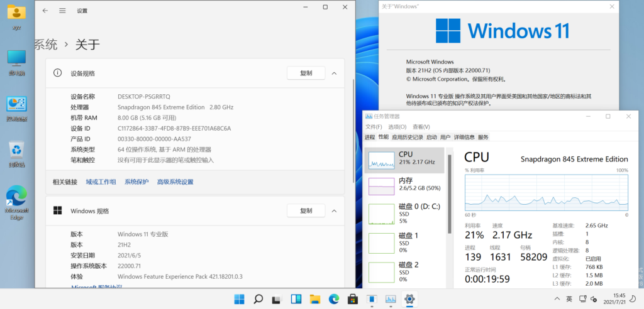Click device name DESKTOP-PSGRRTQ

144,97
